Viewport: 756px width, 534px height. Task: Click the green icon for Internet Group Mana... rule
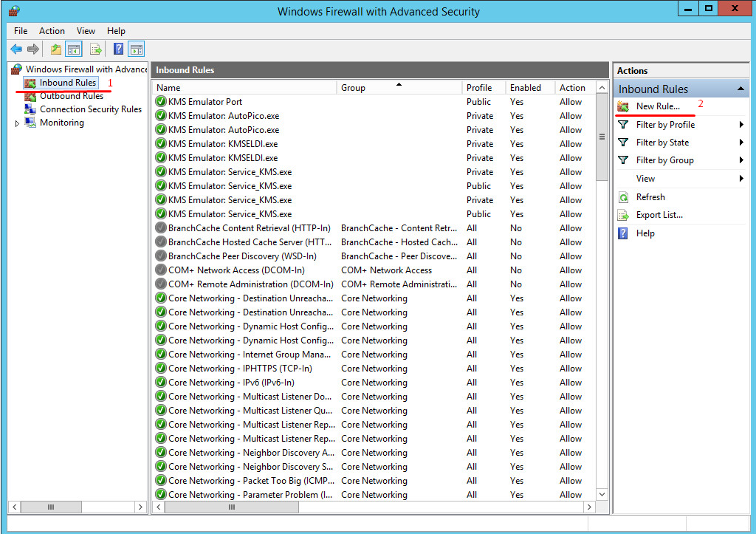[x=161, y=355]
